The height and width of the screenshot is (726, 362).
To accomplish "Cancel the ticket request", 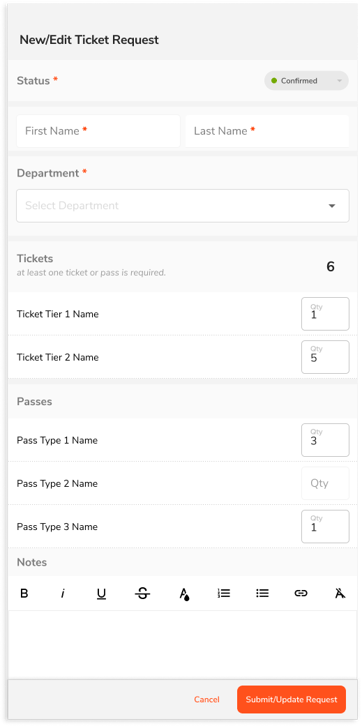I will click(x=207, y=700).
